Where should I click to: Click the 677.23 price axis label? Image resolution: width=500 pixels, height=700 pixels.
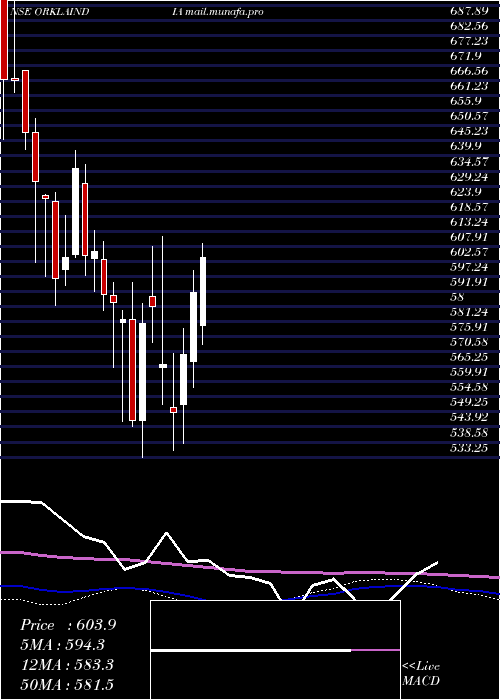pos(469,41)
